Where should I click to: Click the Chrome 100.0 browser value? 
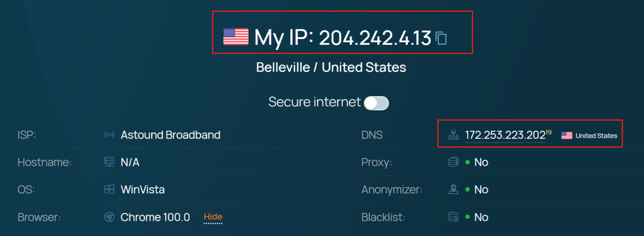click(x=155, y=217)
